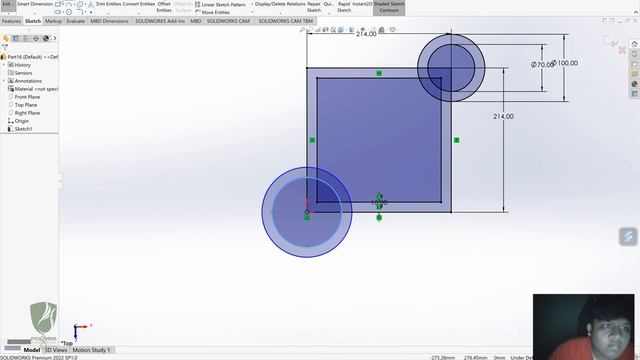Click the Smart Dimension tool
Viewport: 640px width, 360px height.
(x=35, y=4)
